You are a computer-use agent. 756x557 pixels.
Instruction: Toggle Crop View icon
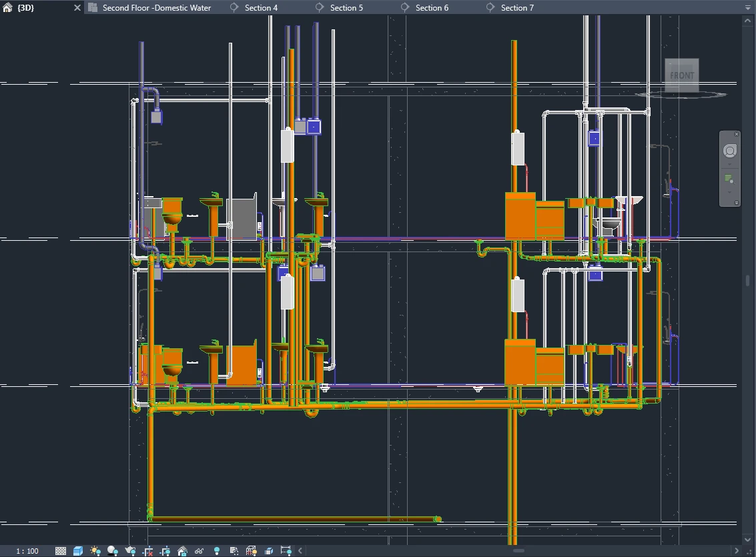[147, 551]
